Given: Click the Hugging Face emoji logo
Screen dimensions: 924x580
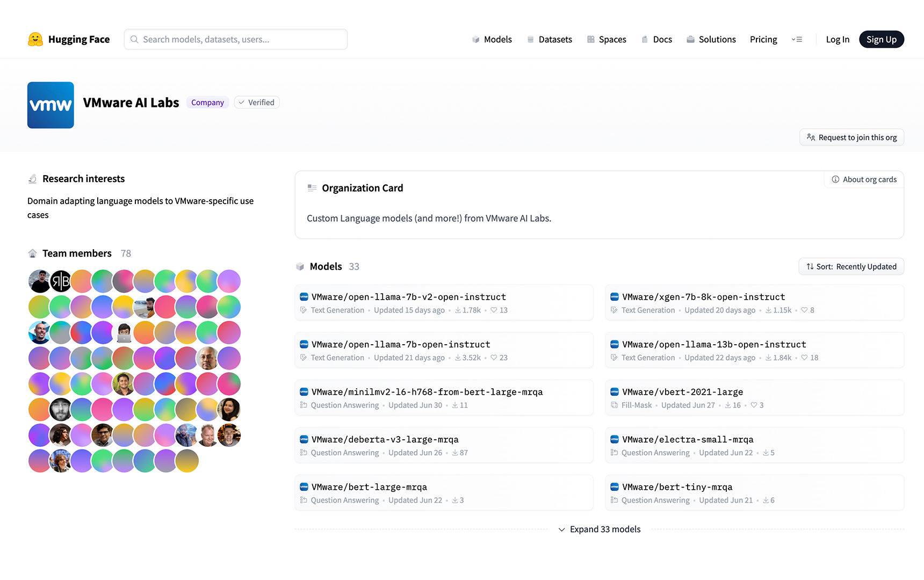Looking at the screenshot, I should (35, 39).
